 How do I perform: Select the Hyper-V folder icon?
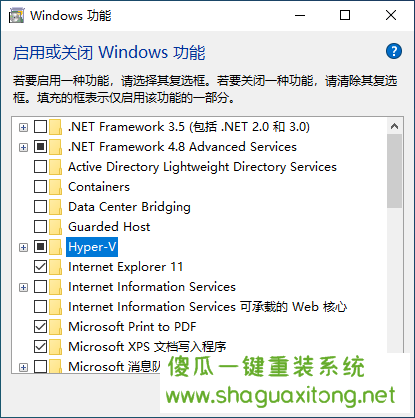[x=56, y=247]
